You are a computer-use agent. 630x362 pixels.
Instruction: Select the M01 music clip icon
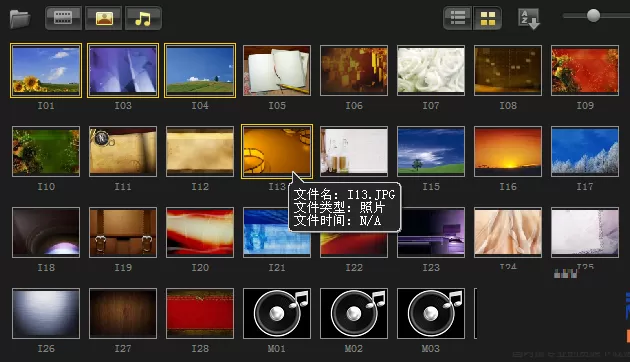(x=277, y=313)
